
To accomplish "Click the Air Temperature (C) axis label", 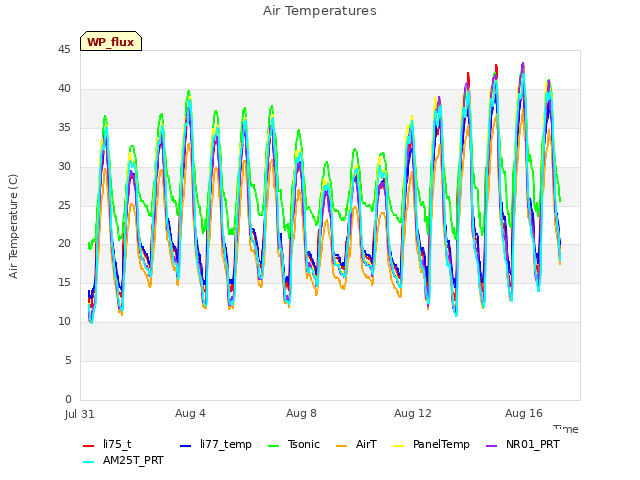I will click(x=13, y=227).
